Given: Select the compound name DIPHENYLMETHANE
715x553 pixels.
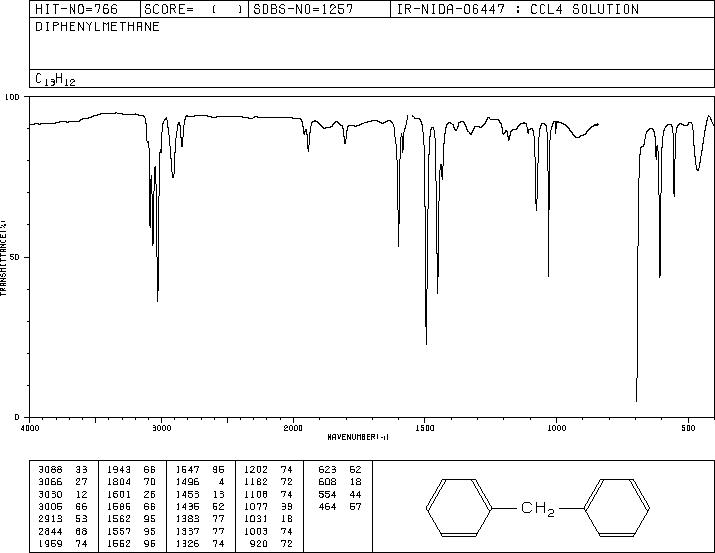Looking at the screenshot, I should 97,27.
